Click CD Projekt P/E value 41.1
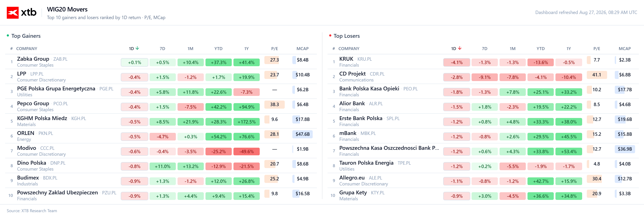Screen dimensions: 644x216 [597, 75]
